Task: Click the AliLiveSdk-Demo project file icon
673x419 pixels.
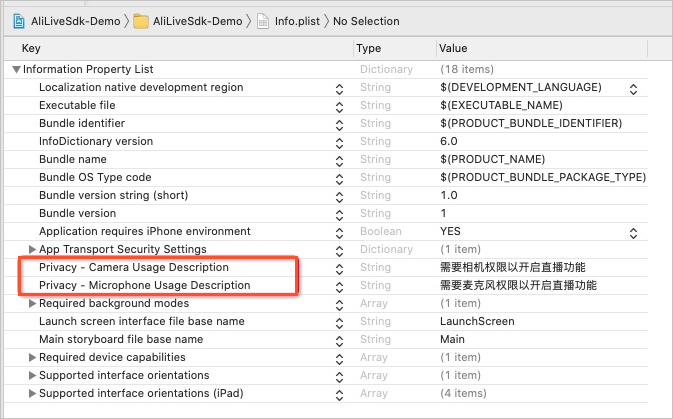Action: point(19,21)
